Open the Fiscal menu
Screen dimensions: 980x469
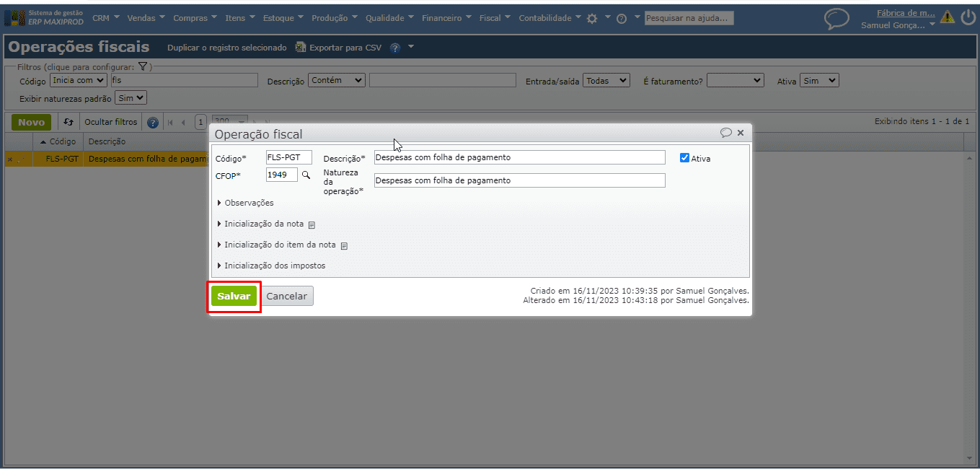pos(495,18)
